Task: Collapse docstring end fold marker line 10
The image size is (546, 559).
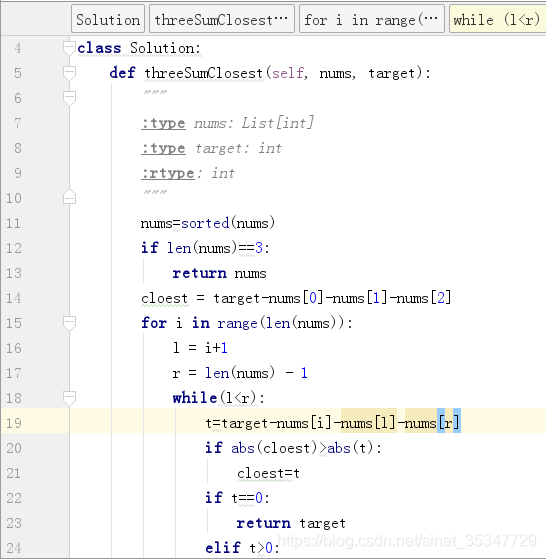Action: pyautogui.click(x=69, y=197)
